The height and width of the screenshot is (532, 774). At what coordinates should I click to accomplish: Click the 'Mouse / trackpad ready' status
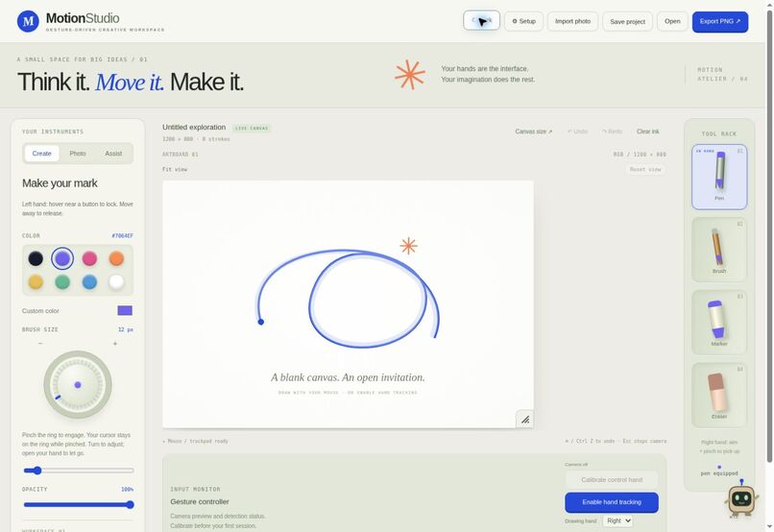click(x=196, y=441)
